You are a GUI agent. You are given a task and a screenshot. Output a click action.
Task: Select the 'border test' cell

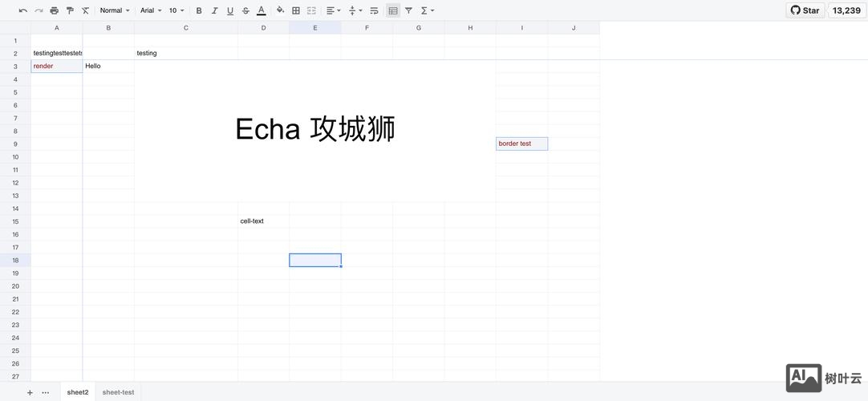tap(522, 144)
